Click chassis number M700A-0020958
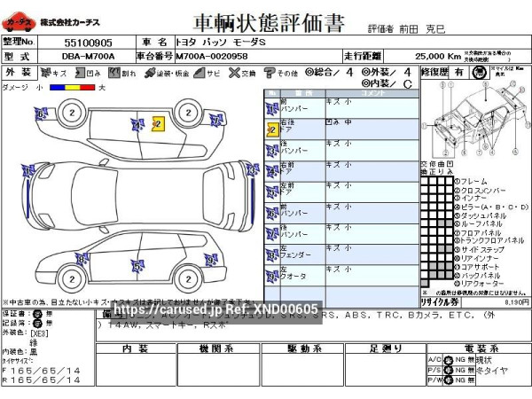The image size is (532, 399). pos(212,57)
